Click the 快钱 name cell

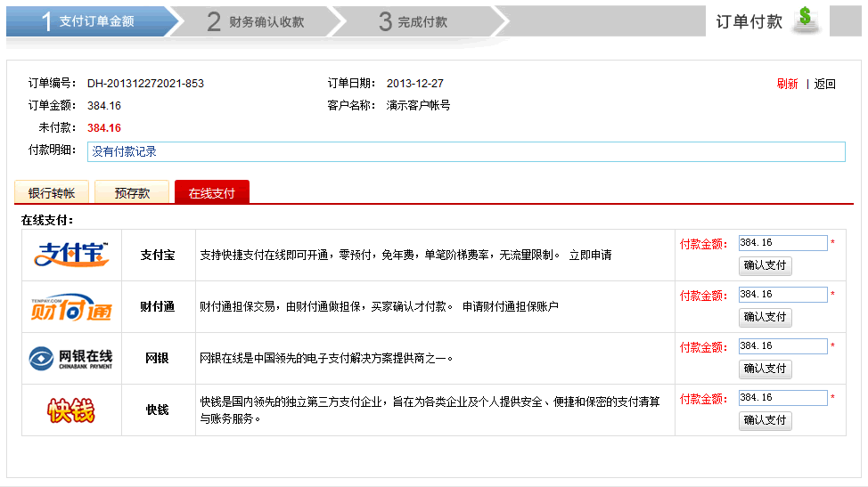tap(158, 410)
